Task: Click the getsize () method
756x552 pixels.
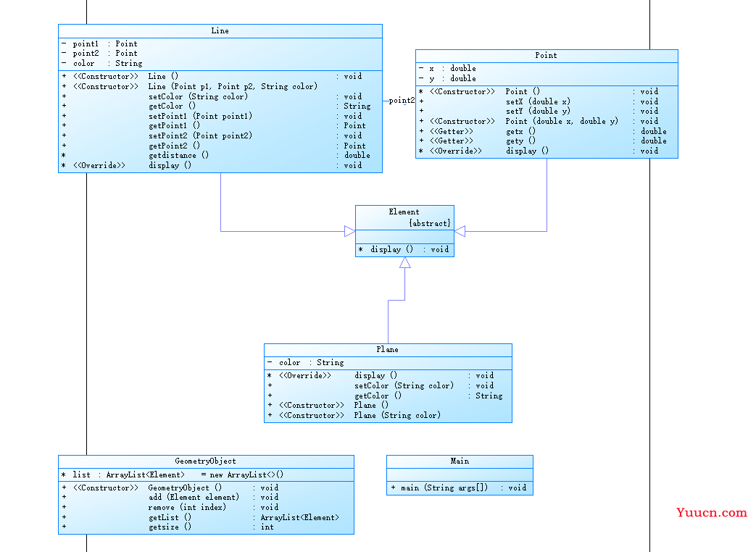Action: tap(170, 527)
